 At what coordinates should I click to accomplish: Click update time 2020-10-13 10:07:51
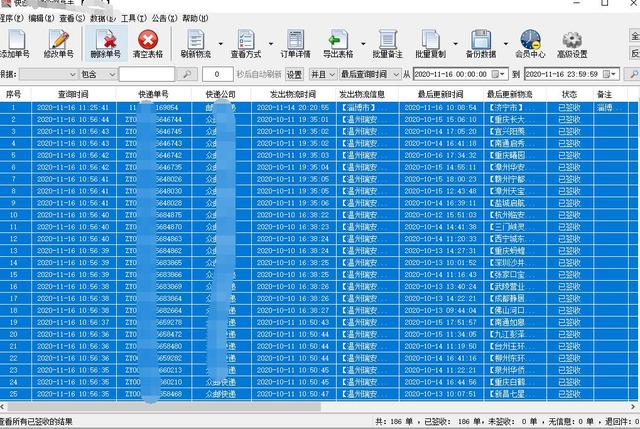coord(440,394)
